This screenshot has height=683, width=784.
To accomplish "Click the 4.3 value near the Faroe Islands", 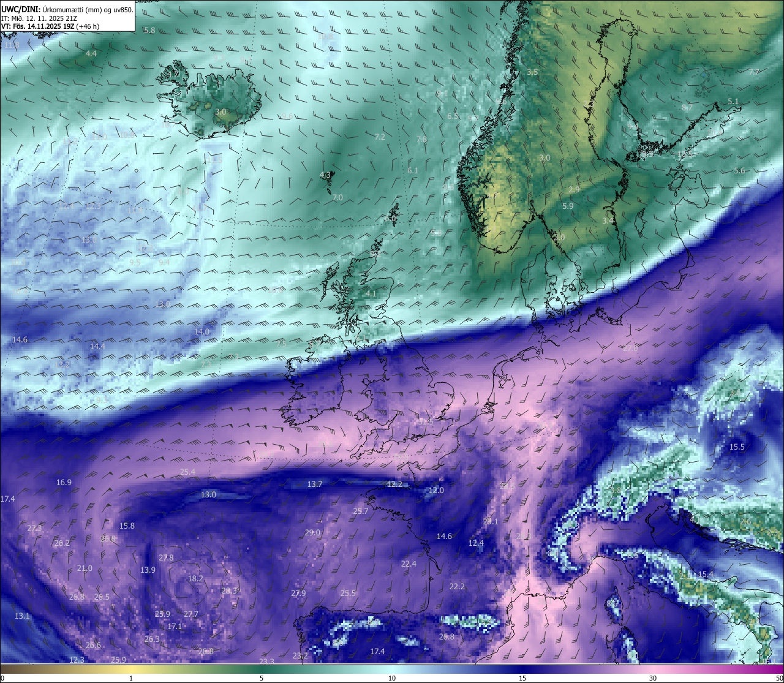I will pyautogui.click(x=325, y=175).
